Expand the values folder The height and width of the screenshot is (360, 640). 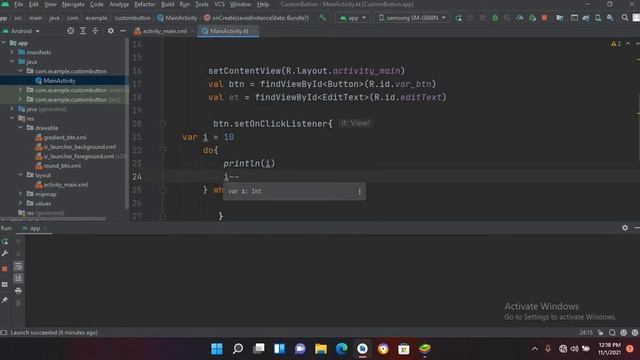(21, 203)
